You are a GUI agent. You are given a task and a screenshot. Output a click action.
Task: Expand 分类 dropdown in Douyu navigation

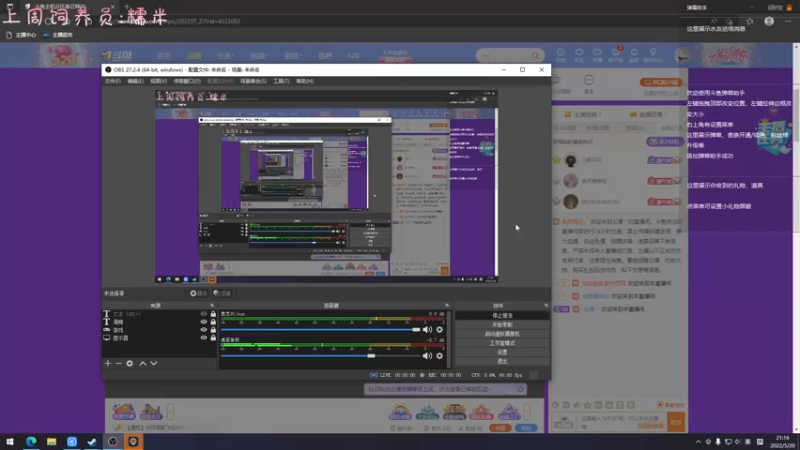[x=225, y=56]
